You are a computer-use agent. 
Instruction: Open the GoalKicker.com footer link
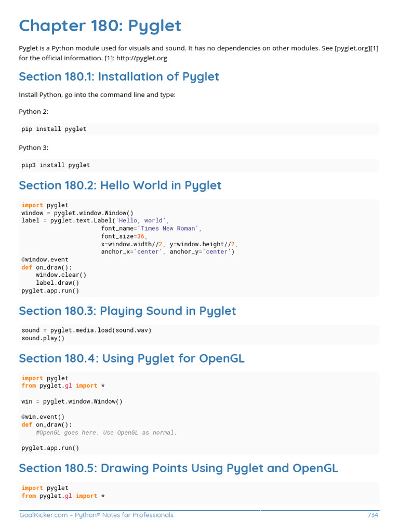click(x=43, y=515)
